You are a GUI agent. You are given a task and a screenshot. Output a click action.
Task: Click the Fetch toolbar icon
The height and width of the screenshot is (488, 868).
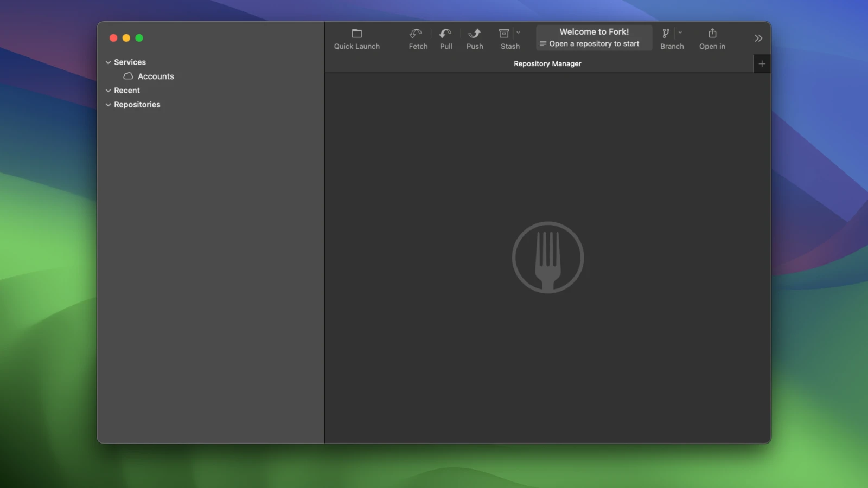[416, 34]
